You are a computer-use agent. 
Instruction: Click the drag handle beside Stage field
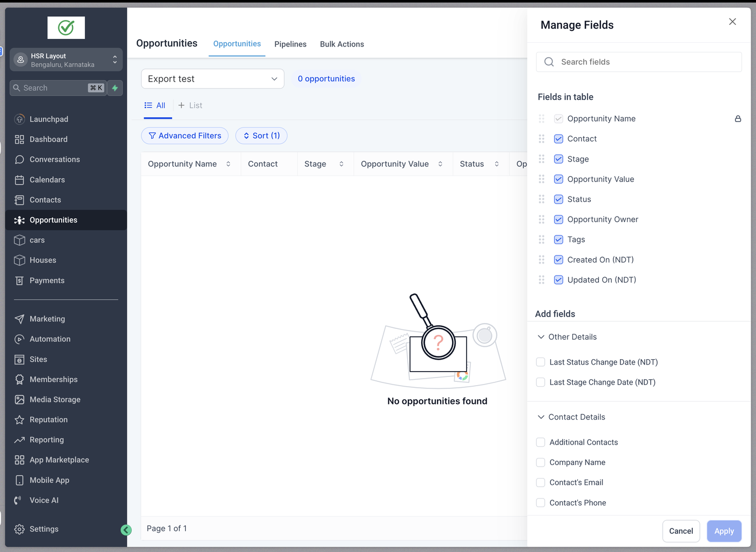(x=542, y=159)
